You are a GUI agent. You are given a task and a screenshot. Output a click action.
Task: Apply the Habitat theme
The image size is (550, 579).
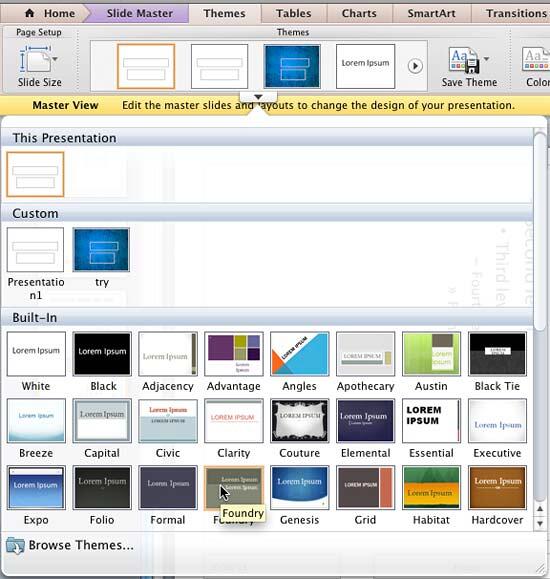click(x=431, y=487)
